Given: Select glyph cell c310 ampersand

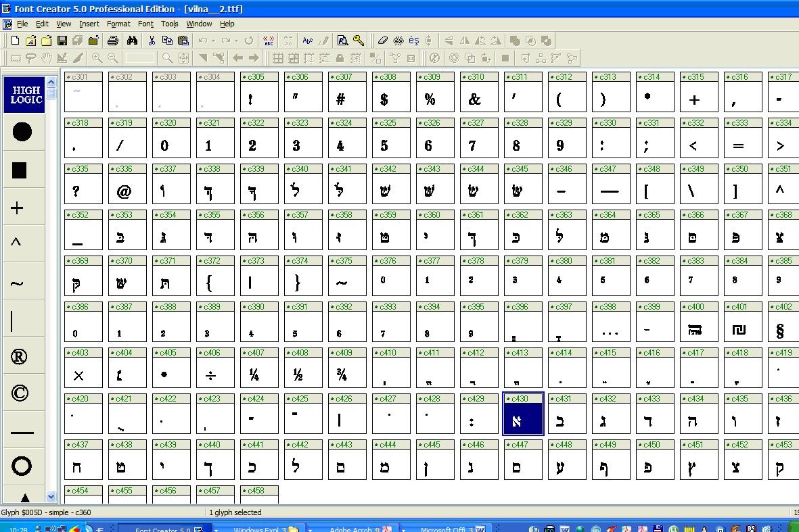Looking at the screenshot, I should pyautogui.click(x=479, y=92).
